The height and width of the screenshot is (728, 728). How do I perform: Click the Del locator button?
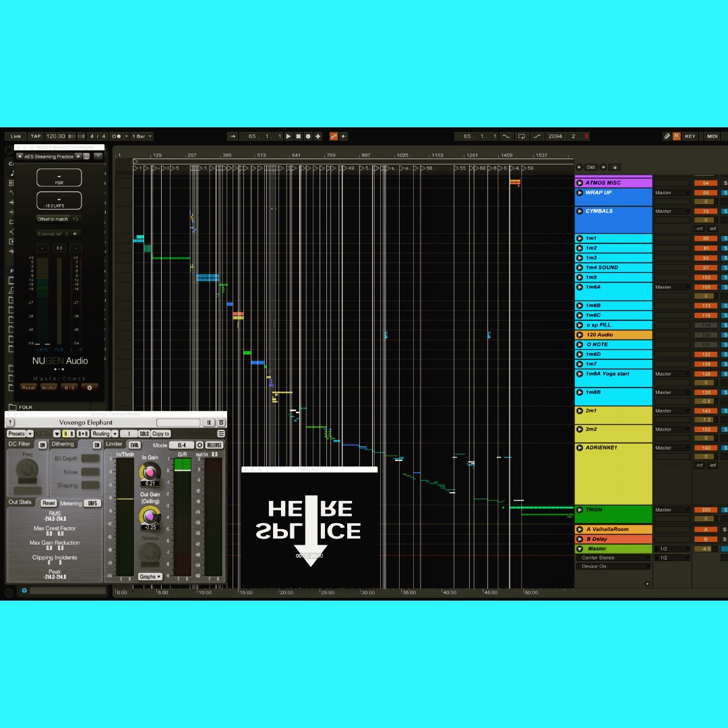[x=590, y=167]
